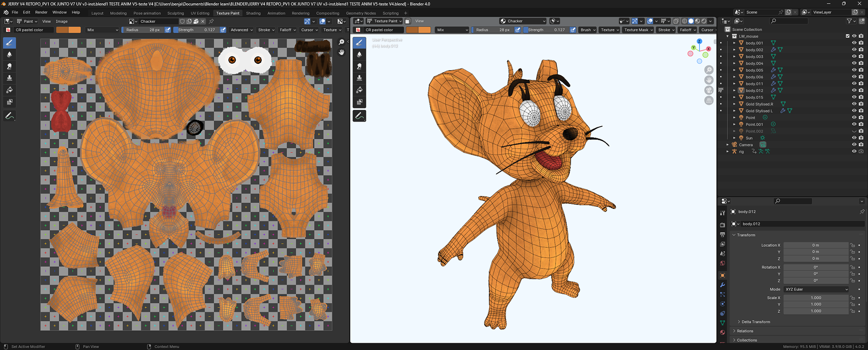Open World properties tab globe icon
Screen dimensions: 868x350
(722, 263)
